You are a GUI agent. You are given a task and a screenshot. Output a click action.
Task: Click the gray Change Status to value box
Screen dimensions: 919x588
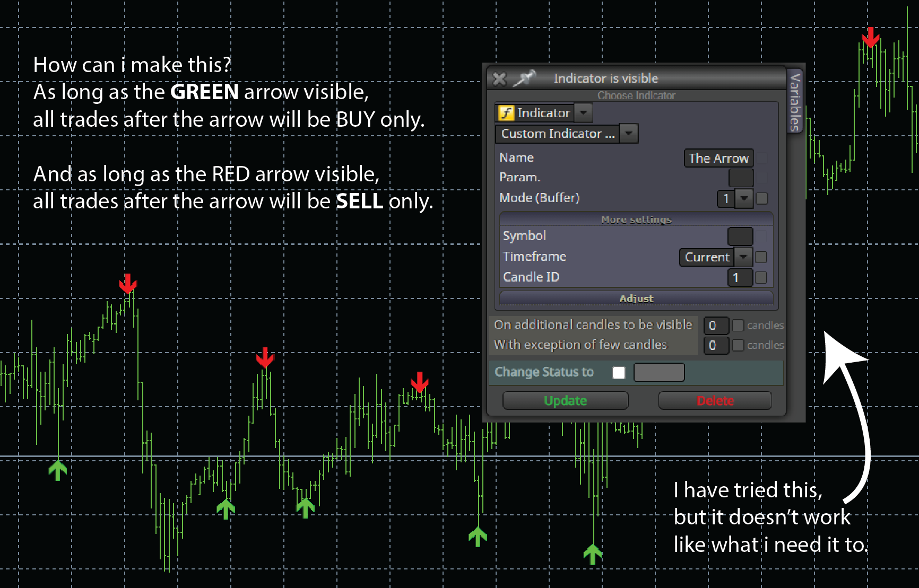tap(659, 372)
